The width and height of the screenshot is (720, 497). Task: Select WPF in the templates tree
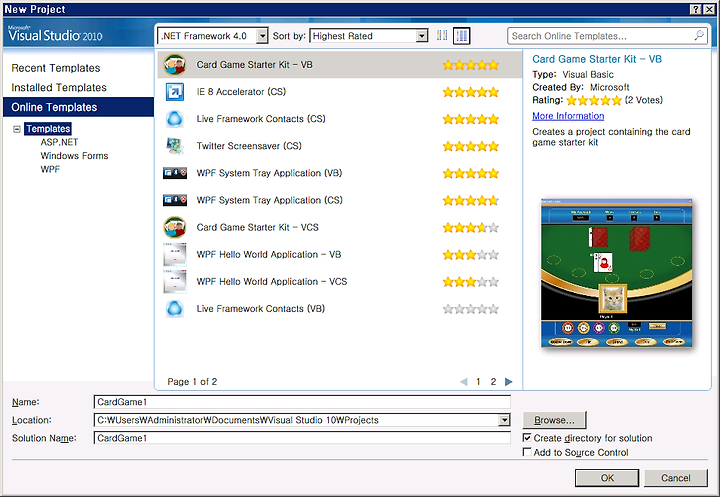(50, 169)
